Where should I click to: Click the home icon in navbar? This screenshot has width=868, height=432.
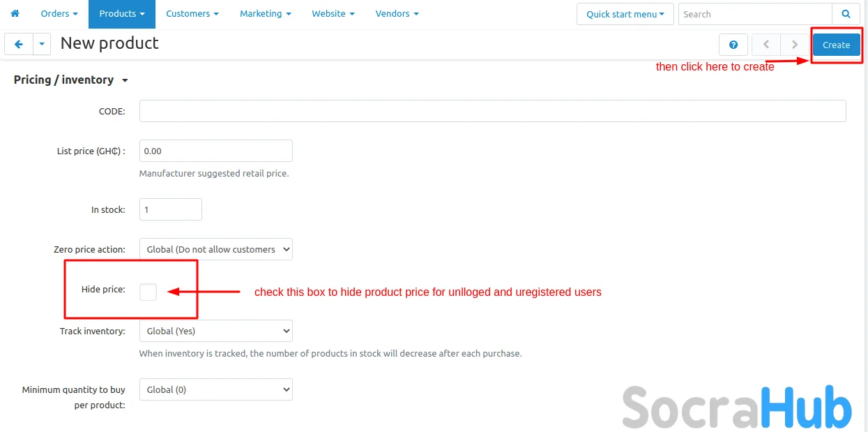coord(15,13)
